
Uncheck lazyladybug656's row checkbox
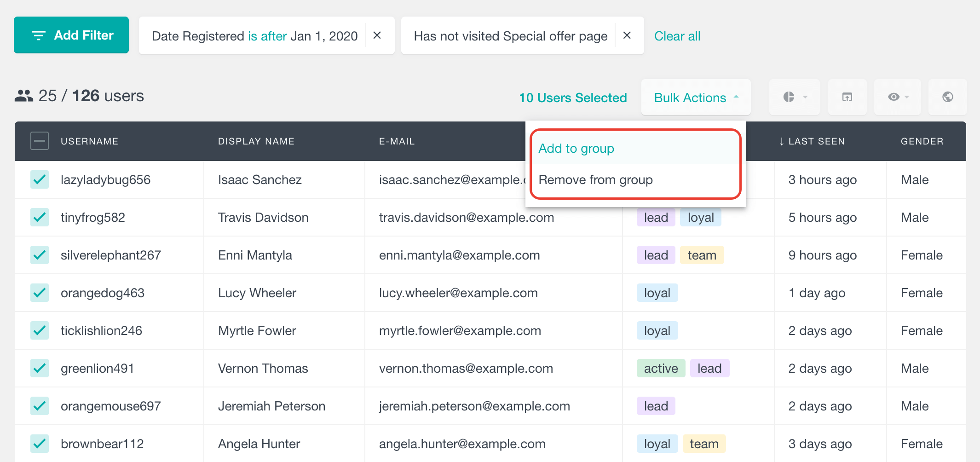coord(40,179)
